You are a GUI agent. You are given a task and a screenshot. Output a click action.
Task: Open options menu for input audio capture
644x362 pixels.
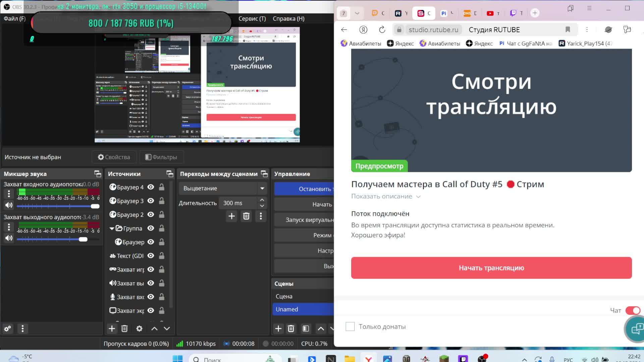point(9,193)
